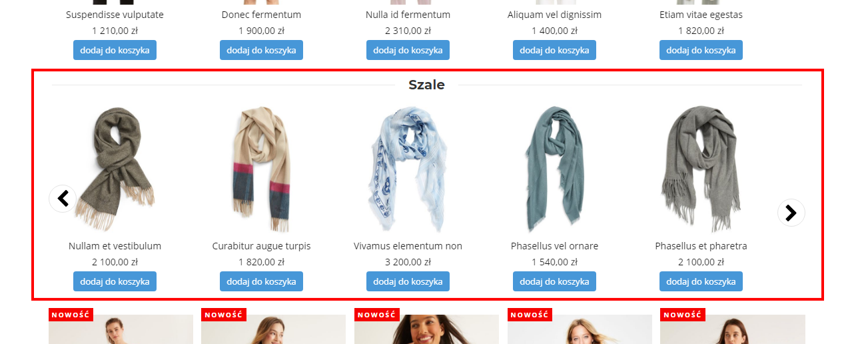Add Curabitur augue turpis to cart
868x344 pixels.
click(x=261, y=281)
